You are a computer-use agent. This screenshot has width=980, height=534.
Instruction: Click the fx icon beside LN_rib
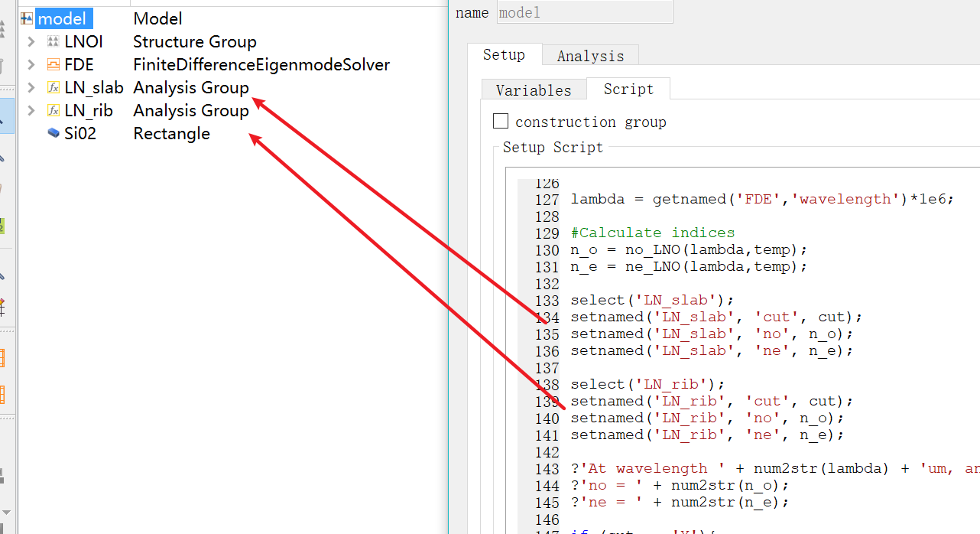click(53, 110)
